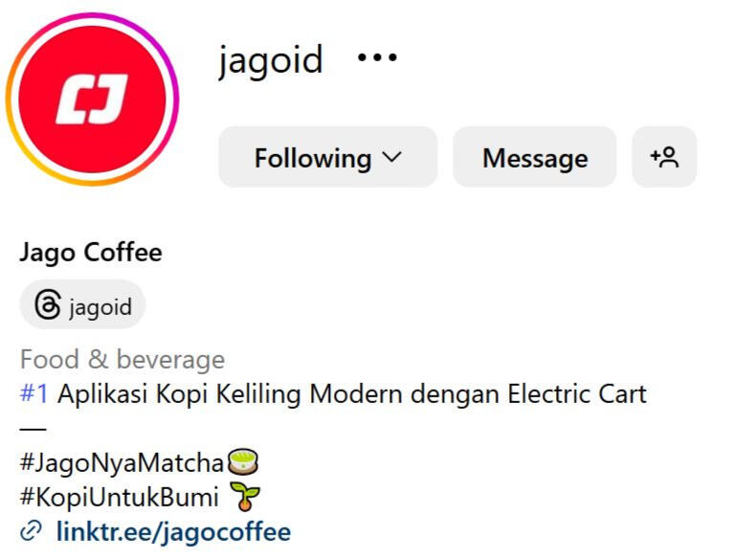Open the jagoid Threads profile badge
This screenshot has width=734, height=560.
[x=82, y=304]
